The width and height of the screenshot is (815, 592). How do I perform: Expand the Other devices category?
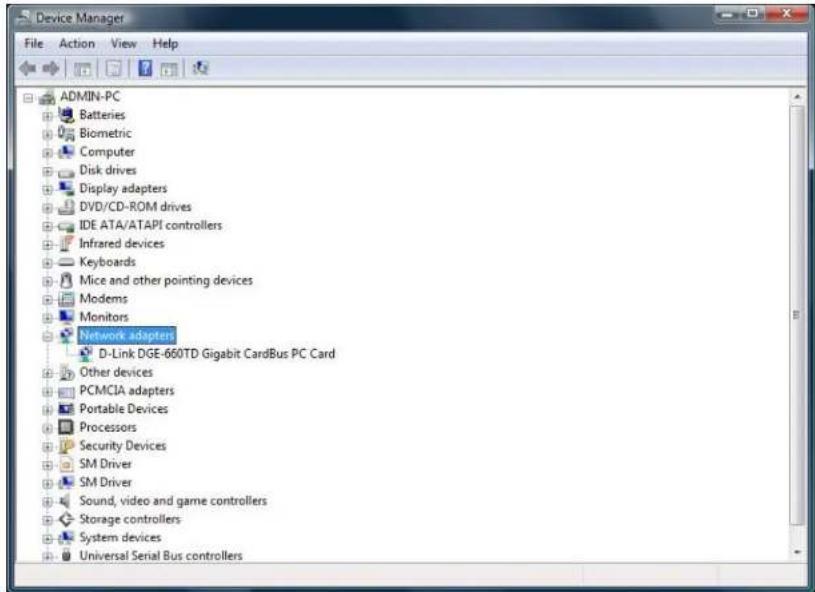pyautogui.click(x=47, y=373)
